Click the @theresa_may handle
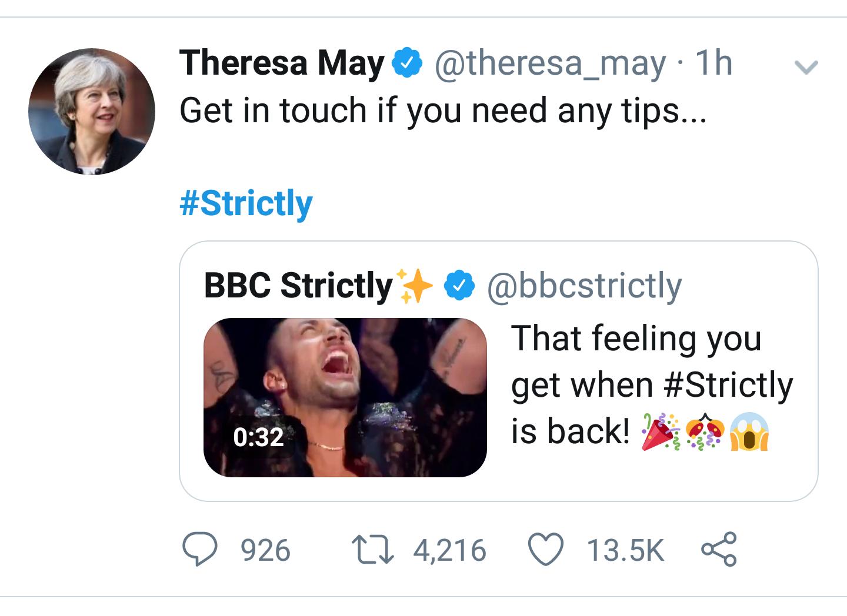This screenshot has width=847, height=616. [x=550, y=63]
